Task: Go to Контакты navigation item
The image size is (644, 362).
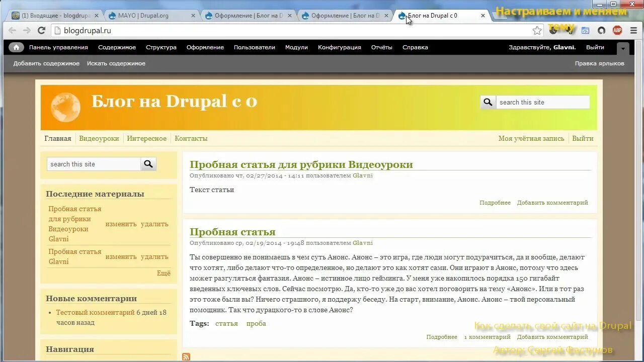Action: click(x=191, y=138)
